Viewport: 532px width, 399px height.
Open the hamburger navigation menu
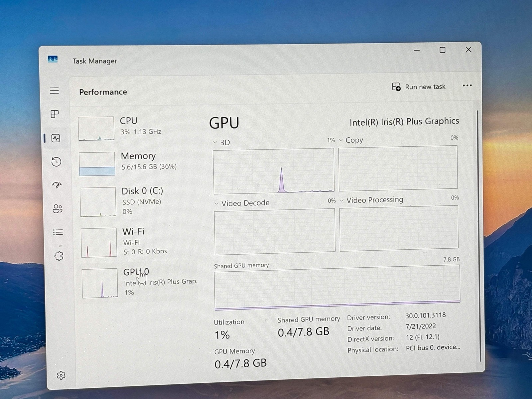tap(55, 90)
